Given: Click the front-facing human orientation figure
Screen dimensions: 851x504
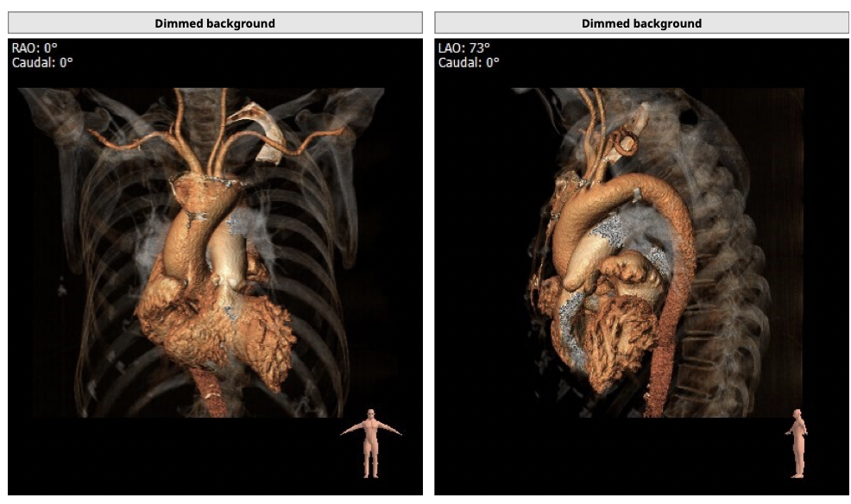Looking at the screenshot, I should coord(370,443).
